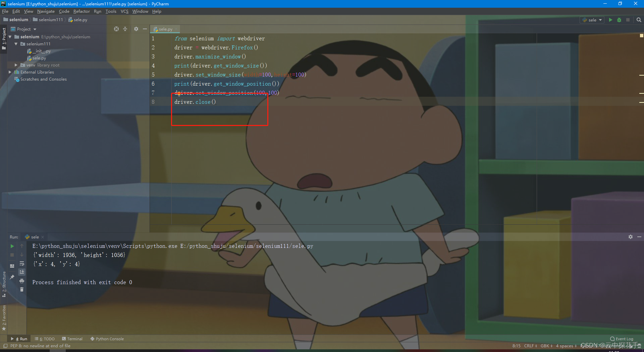Screen dimensions: 644x352
Task: Click the tool windows quick access icon
Action: (x=5, y=346)
